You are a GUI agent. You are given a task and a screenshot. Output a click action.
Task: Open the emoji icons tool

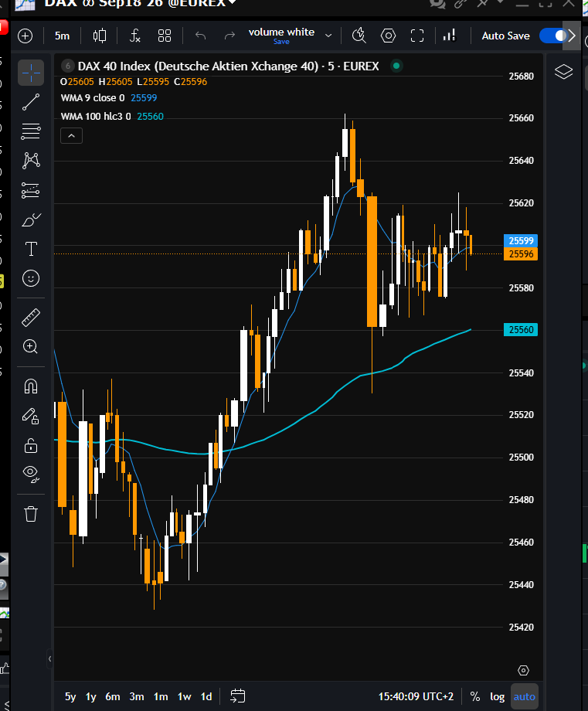pos(31,278)
